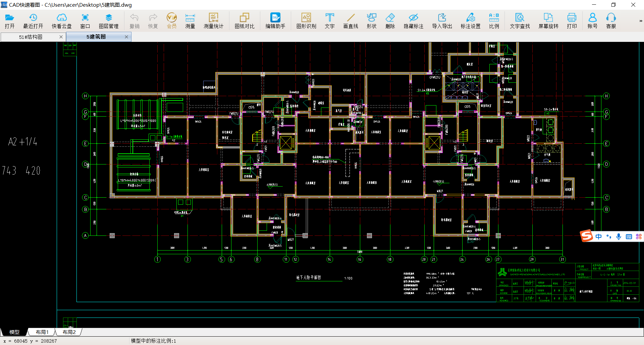Open 导入导出 import export tool
The image size is (644, 345).
[442, 21]
